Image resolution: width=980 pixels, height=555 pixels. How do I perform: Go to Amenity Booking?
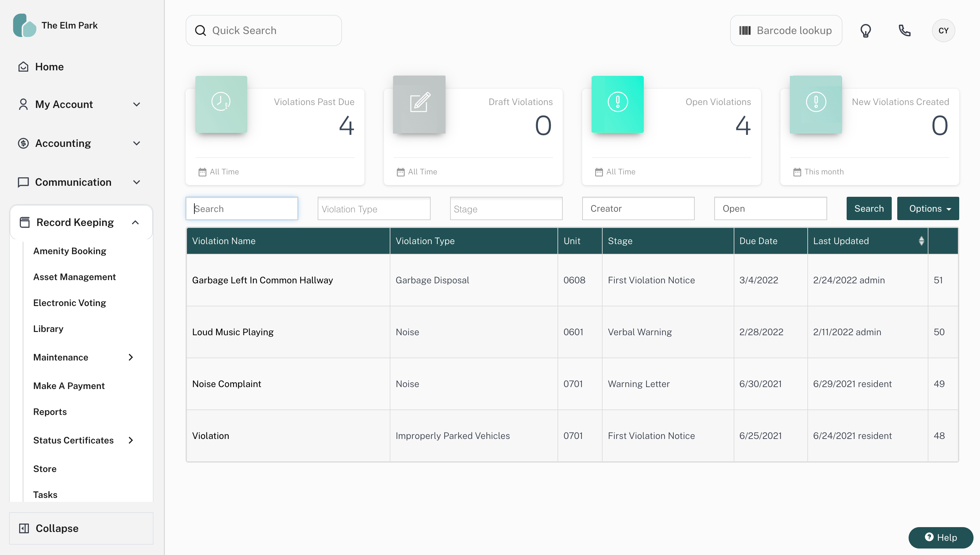click(69, 251)
